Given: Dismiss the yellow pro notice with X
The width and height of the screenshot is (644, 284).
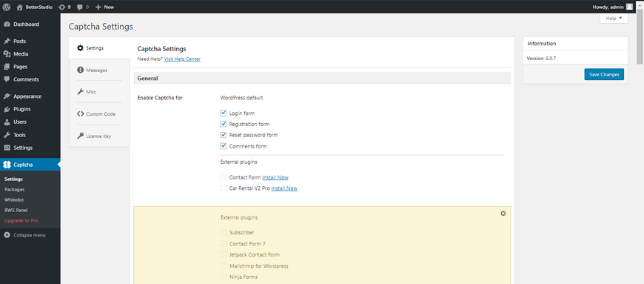Looking at the screenshot, I should (503, 214).
